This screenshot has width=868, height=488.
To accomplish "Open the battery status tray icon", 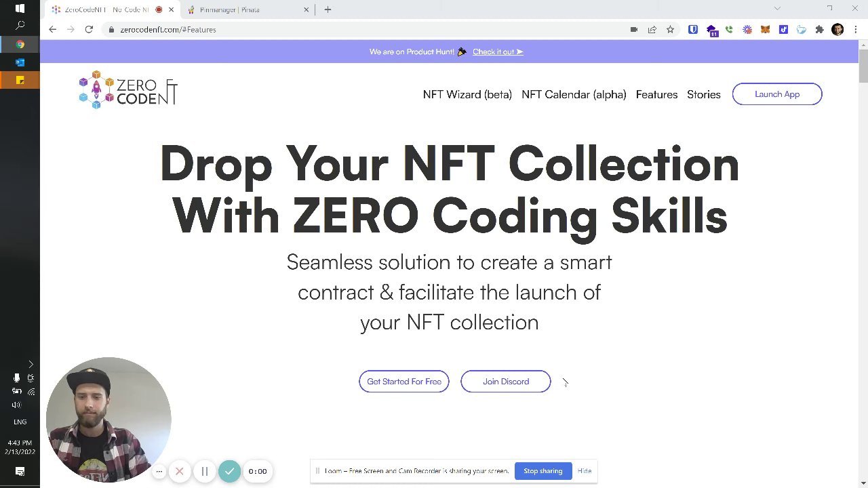I will click(16, 391).
